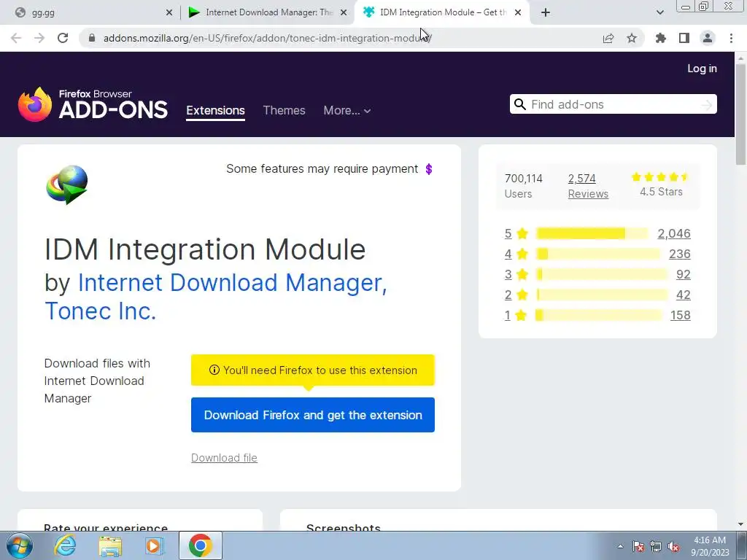Screen dimensions: 747x560
Task: Click the taskbar clock showing 4:16 AM
Action: click(x=710, y=546)
